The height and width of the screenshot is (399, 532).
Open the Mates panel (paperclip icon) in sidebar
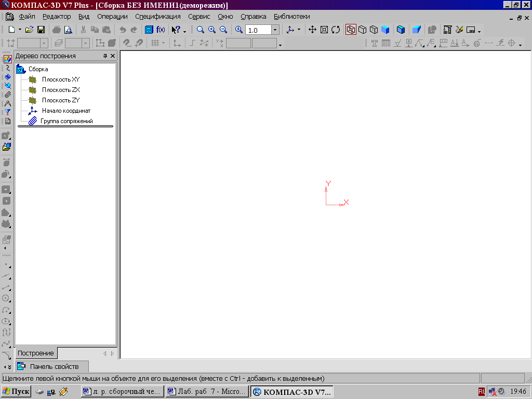pos(7,95)
